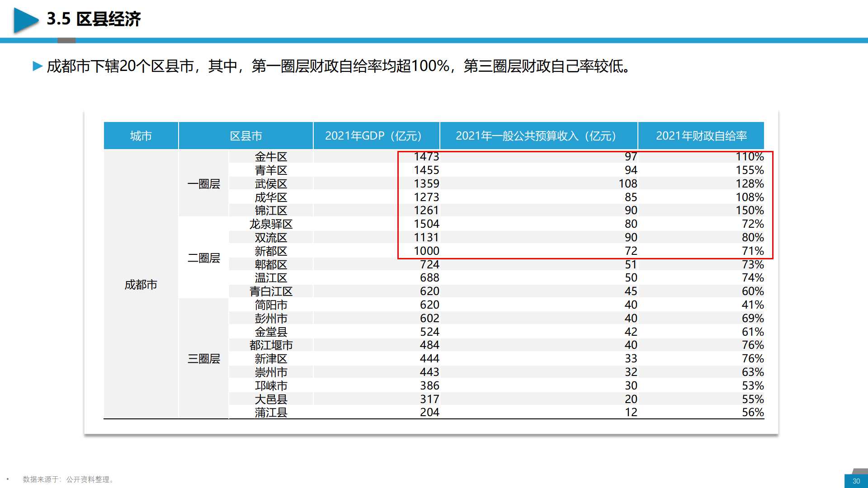Click the 郫都区 row name
The width and height of the screenshot is (868, 488).
click(x=271, y=265)
